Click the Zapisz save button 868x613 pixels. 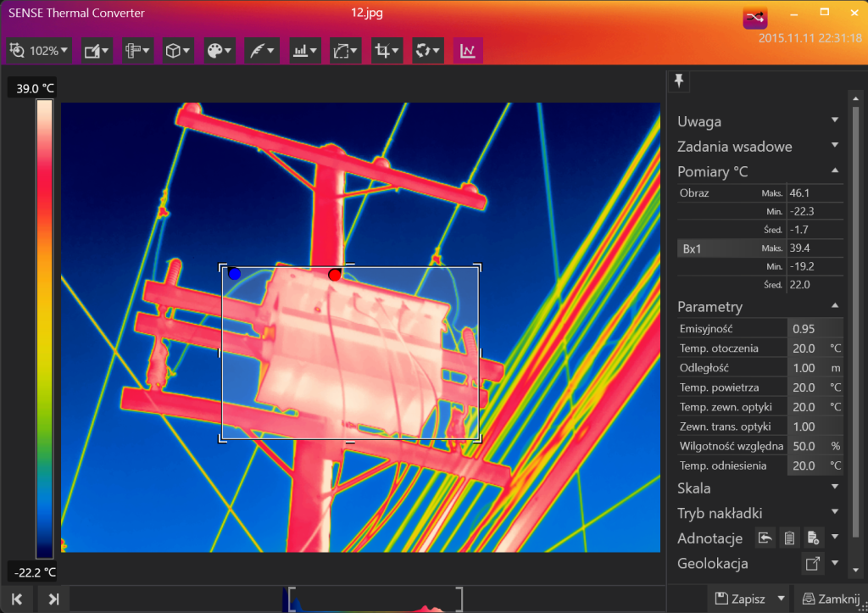pos(740,599)
